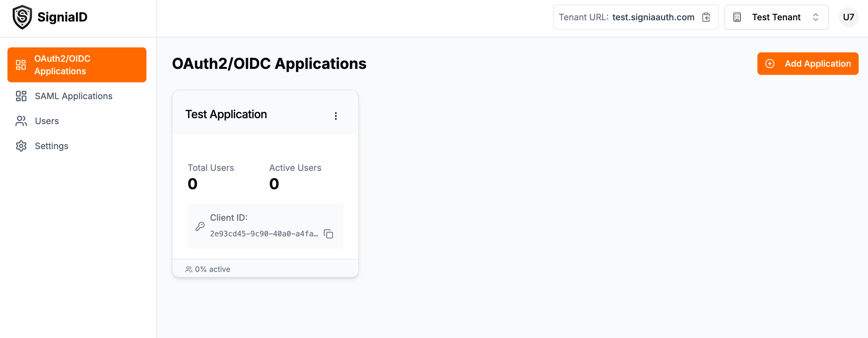Open the Users section via its people icon
This screenshot has width=868, height=338.
21,121
